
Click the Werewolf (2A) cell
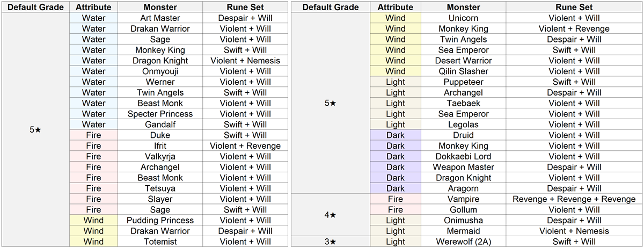pyautogui.click(x=463, y=242)
